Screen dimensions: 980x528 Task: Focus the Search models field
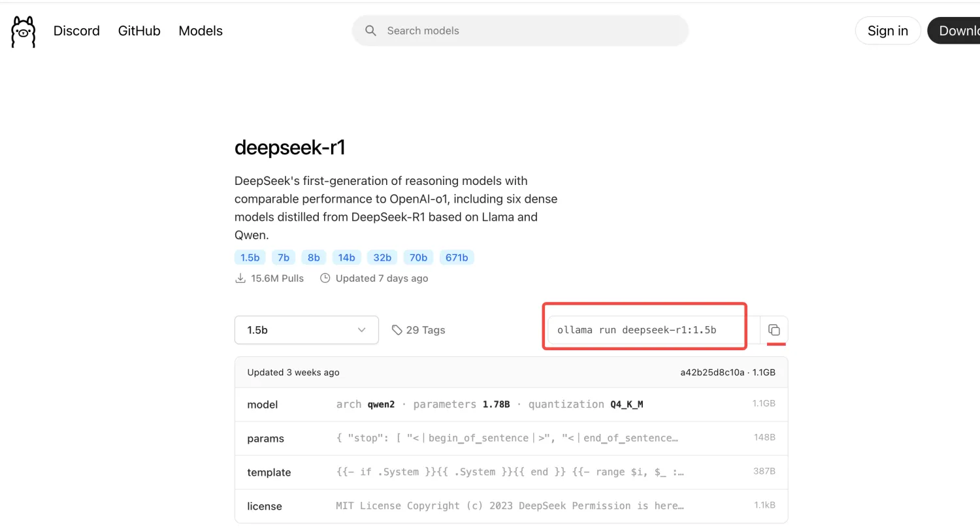pos(520,31)
